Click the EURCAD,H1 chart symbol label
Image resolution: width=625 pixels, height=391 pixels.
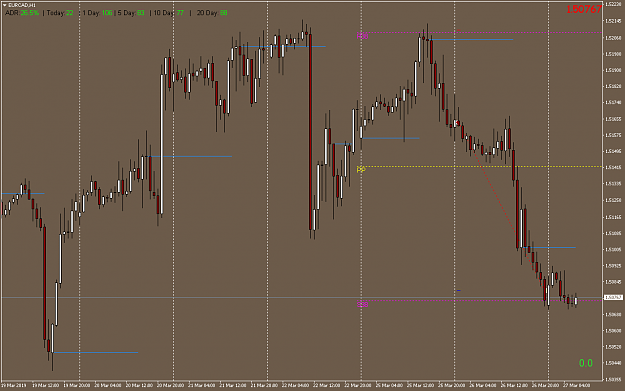pyautogui.click(x=22, y=5)
